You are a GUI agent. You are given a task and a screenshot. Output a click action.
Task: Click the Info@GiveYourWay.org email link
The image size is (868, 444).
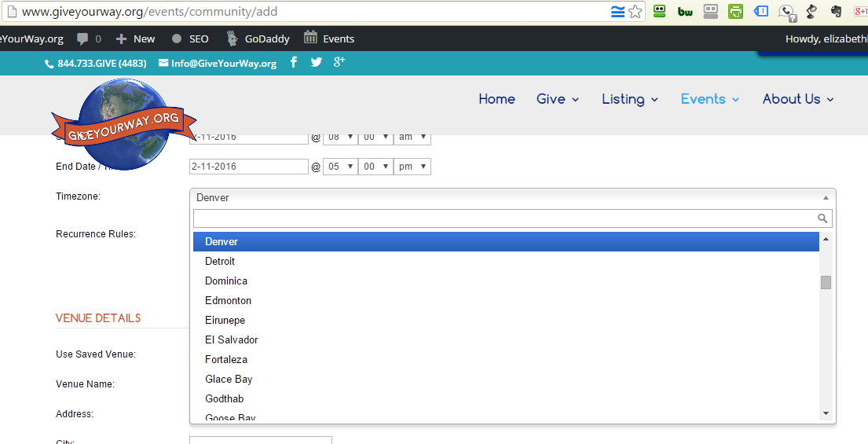223,64
